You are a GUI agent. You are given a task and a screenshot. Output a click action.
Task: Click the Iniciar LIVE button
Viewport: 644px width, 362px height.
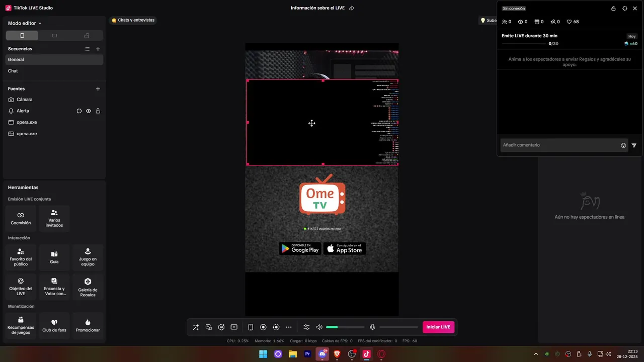(x=438, y=327)
